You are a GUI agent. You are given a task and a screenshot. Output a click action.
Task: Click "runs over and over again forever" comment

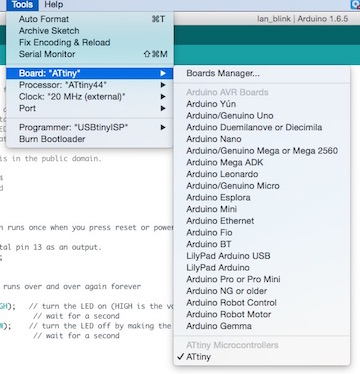pos(72,287)
